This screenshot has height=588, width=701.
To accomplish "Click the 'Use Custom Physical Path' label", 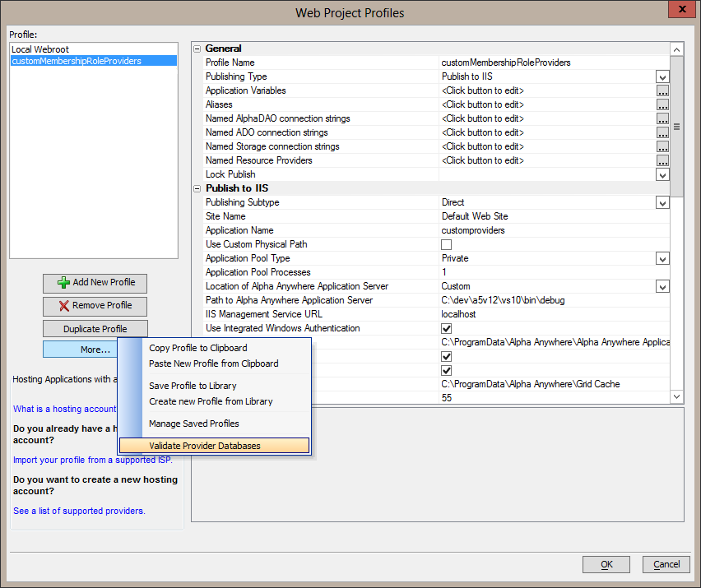I will click(256, 244).
